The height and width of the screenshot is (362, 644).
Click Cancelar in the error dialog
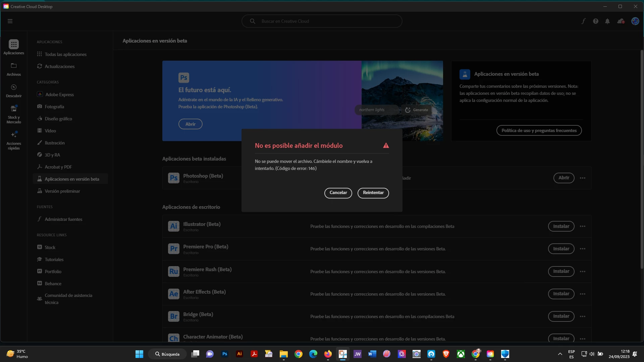coord(338,193)
